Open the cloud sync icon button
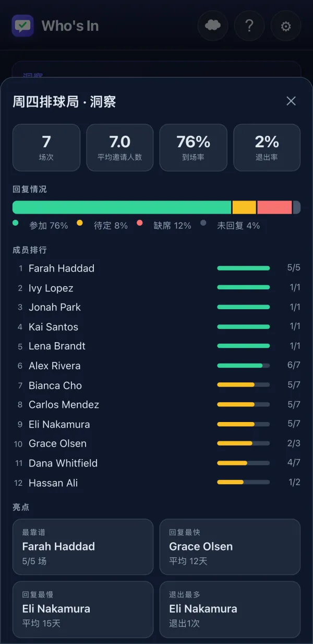 coord(213,26)
